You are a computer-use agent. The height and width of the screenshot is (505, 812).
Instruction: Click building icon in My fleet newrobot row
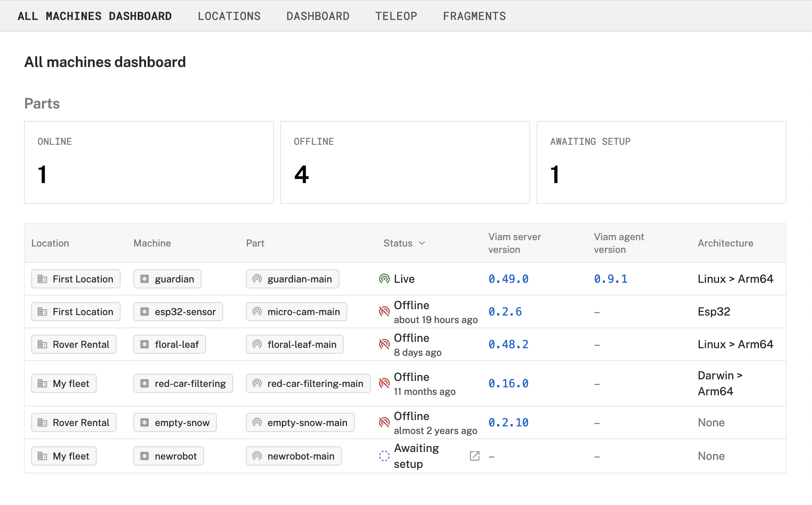coord(42,456)
